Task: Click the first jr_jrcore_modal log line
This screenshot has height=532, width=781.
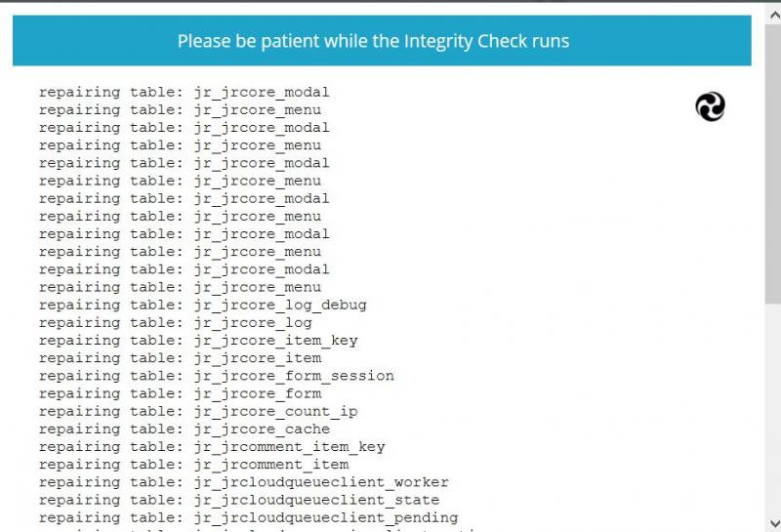Action: pyautogui.click(x=185, y=93)
